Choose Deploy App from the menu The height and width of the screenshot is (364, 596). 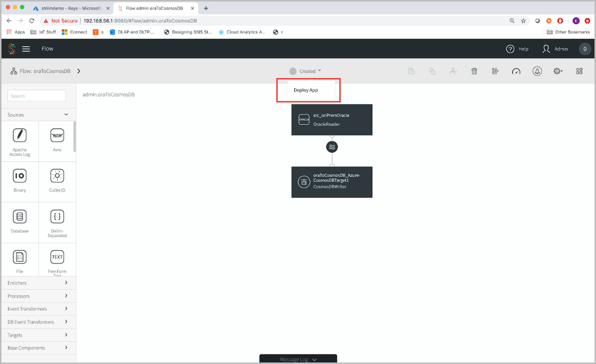click(x=306, y=90)
